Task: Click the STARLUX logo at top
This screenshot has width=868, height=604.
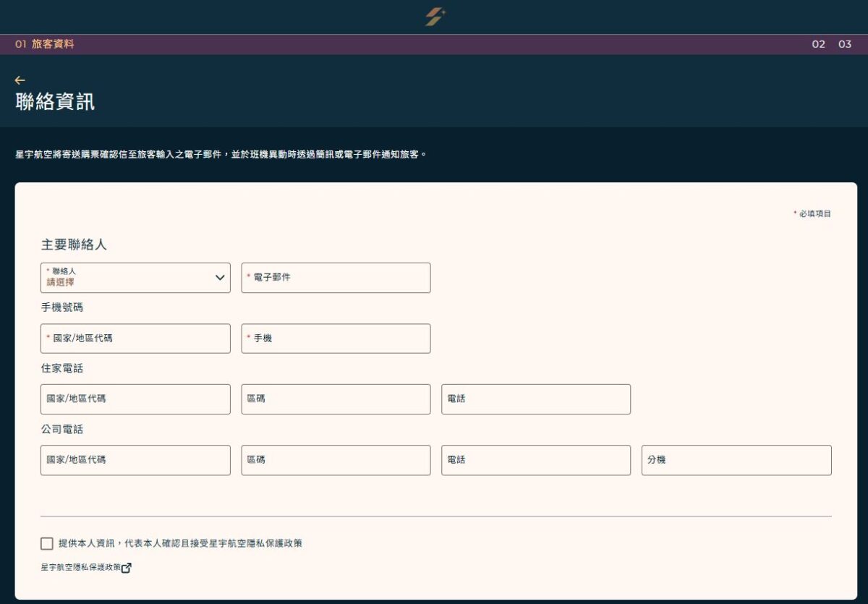Action: [x=435, y=17]
